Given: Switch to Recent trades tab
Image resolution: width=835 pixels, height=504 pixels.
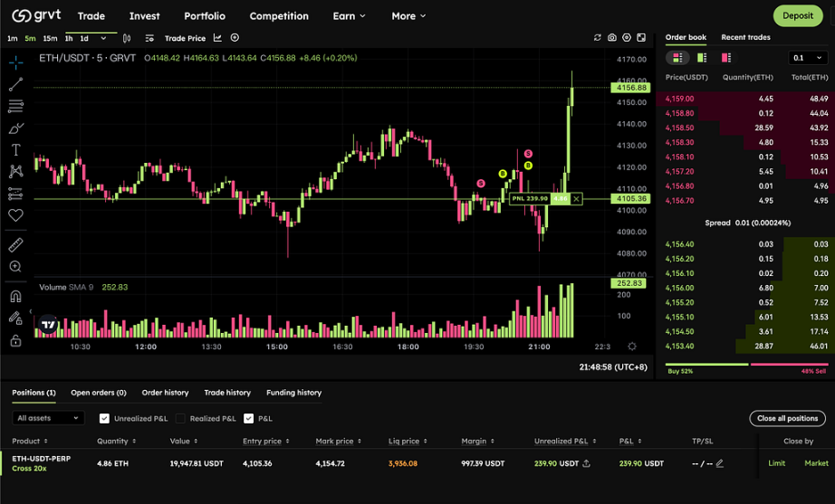Looking at the screenshot, I should point(745,37).
